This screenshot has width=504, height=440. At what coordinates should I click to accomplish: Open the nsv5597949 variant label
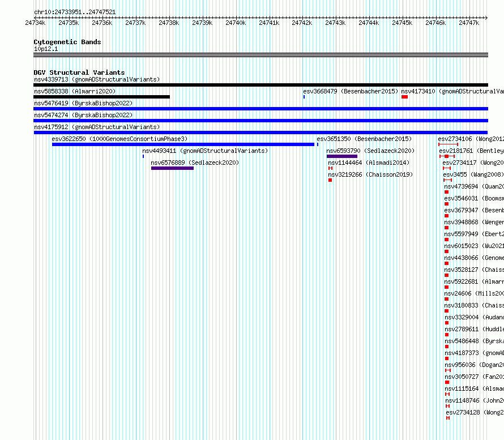(x=474, y=234)
